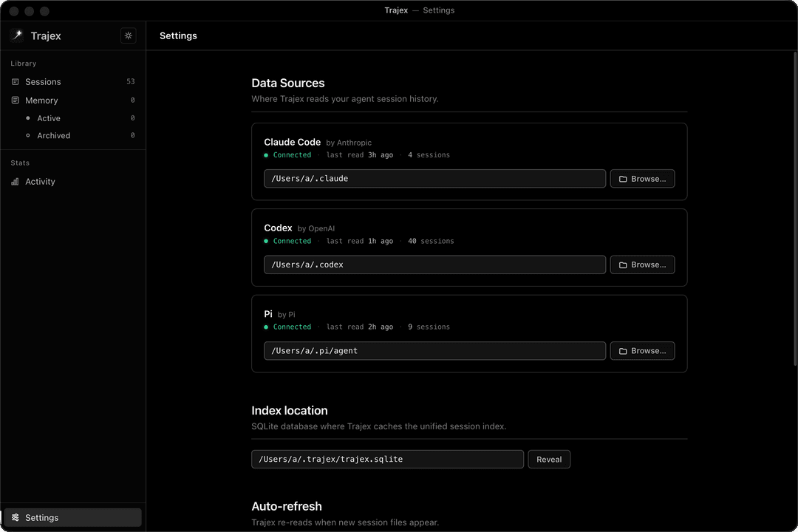Click the Settings page header title

[178, 35]
